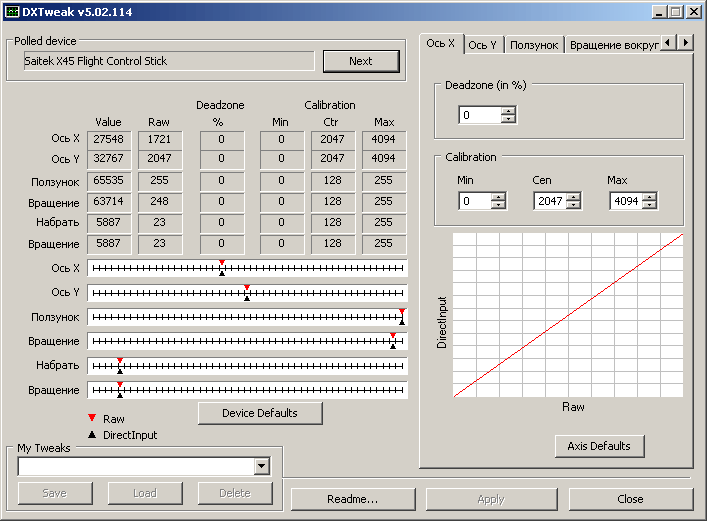Increase Calibration Max value spinner
Screen dimensions: 707x521
coord(650,197)
